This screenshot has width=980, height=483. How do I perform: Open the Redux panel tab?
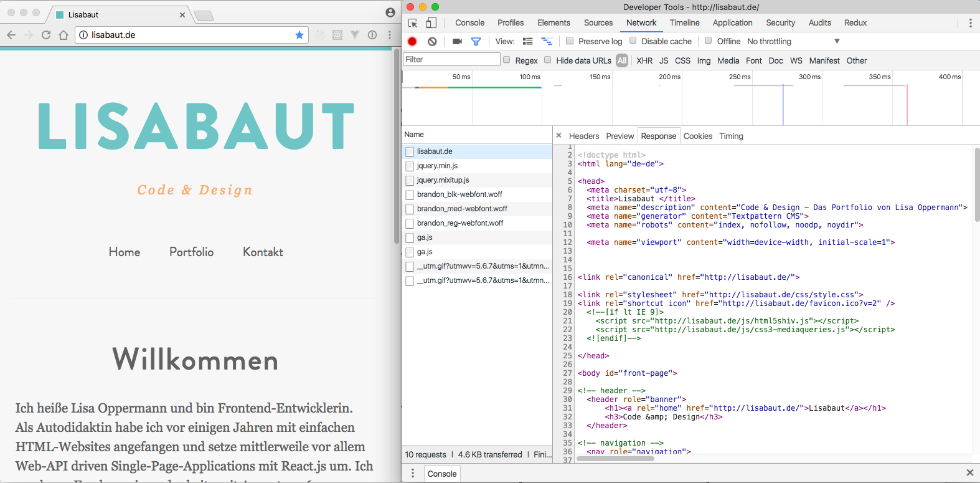point(855,23)
